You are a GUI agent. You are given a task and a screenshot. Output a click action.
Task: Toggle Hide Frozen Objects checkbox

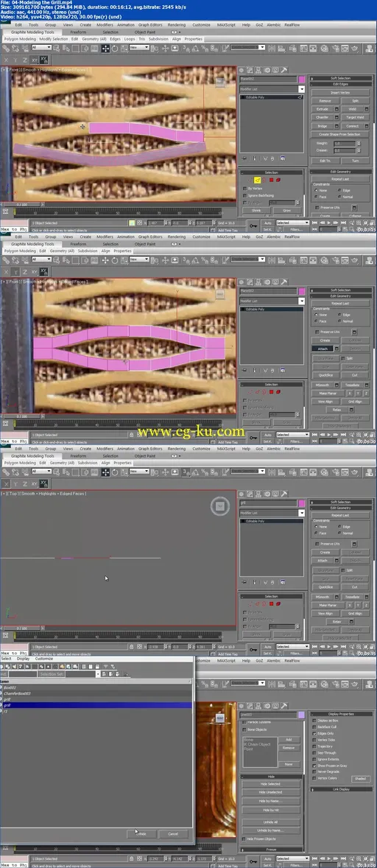pyautogui.click(x=244, y=839)
